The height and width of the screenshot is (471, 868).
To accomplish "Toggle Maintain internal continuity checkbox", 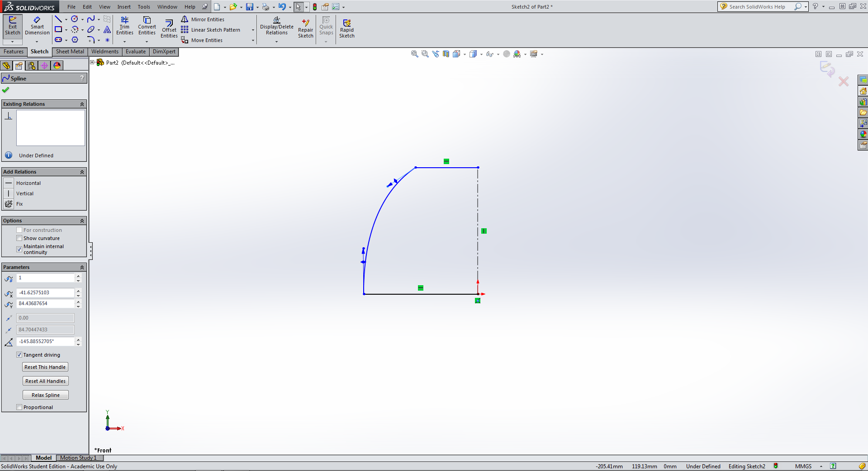I will point(19,249).
